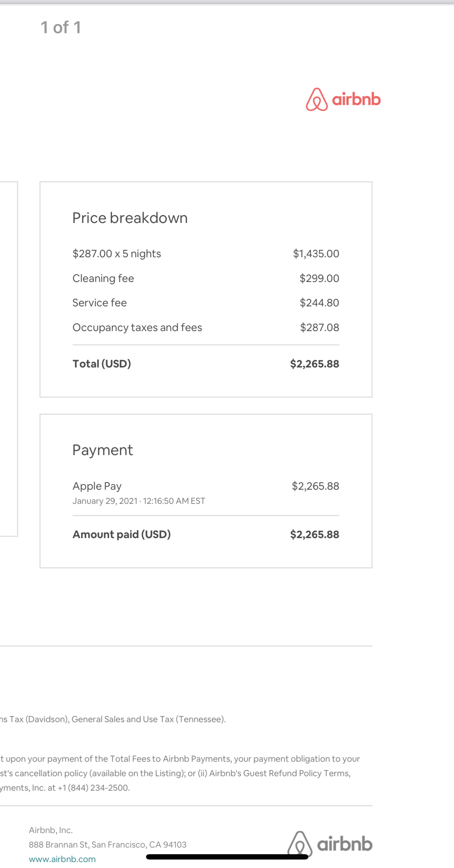Open the www.airbnb.com link
The image size is (454, 868).
[x=62, y=859]
